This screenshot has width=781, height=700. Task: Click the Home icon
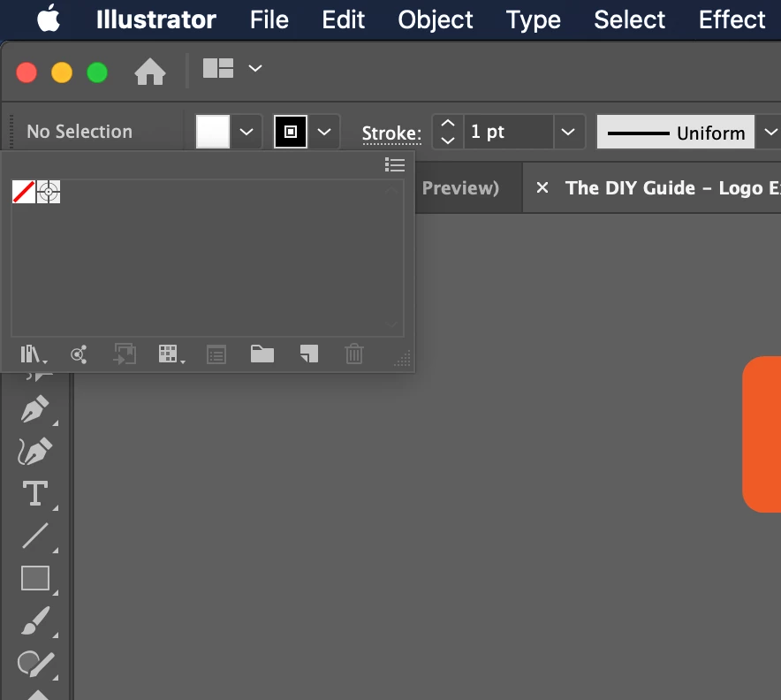click(x=150, y=72)
